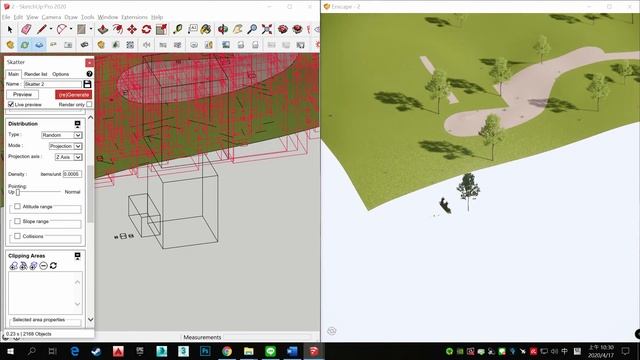Select the Tape Measure tool

click(178, 29)
